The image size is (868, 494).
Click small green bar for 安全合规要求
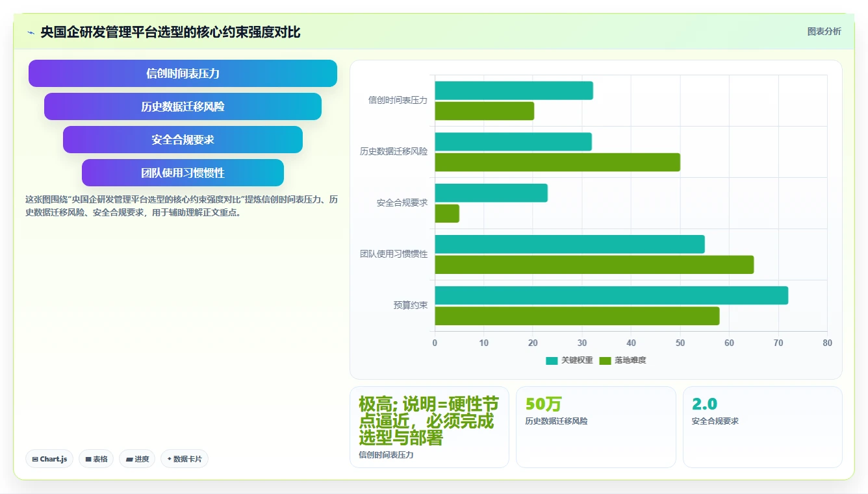(447, 214)
